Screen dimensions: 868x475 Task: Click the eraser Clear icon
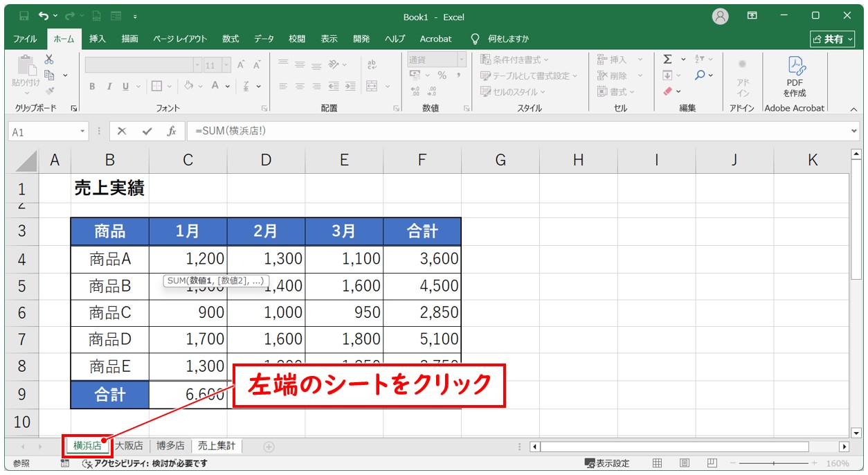pyautogui.click(x=668, y=91)
